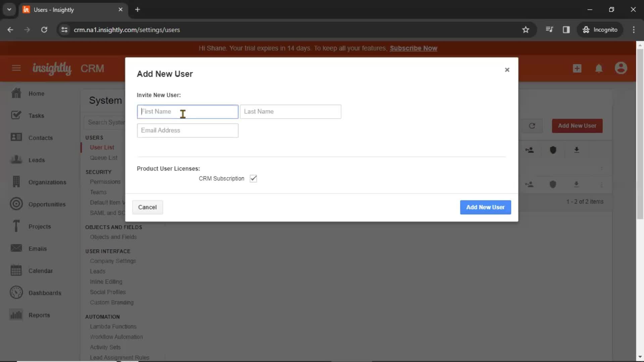The image size is (644, 362).
Task: Open the Reports section
Action: 39,315
